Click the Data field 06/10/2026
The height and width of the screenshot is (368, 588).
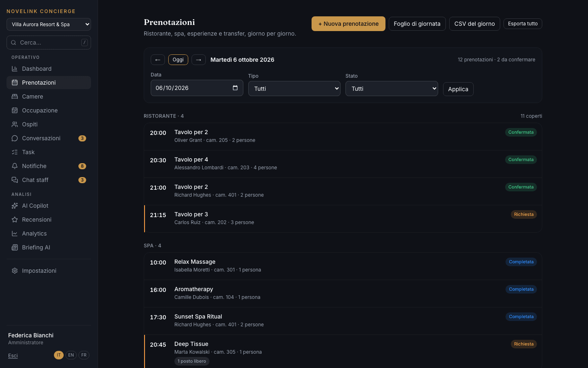click(197, 88)
